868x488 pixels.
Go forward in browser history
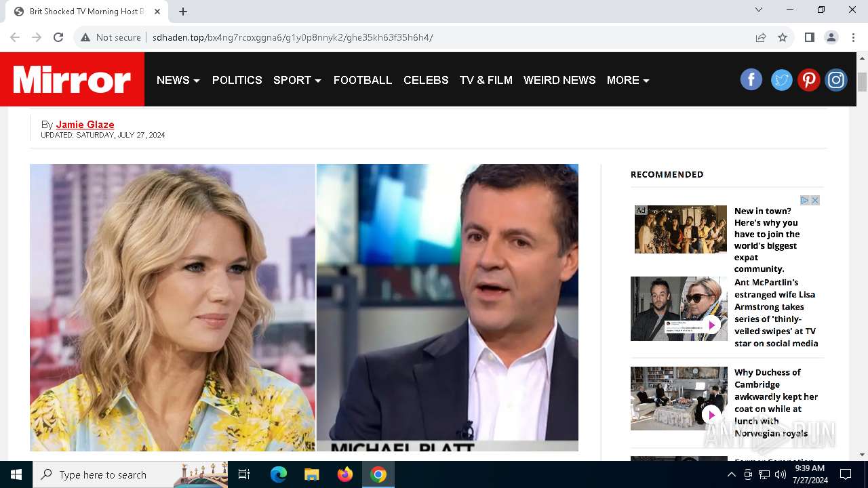coord(37,37)
